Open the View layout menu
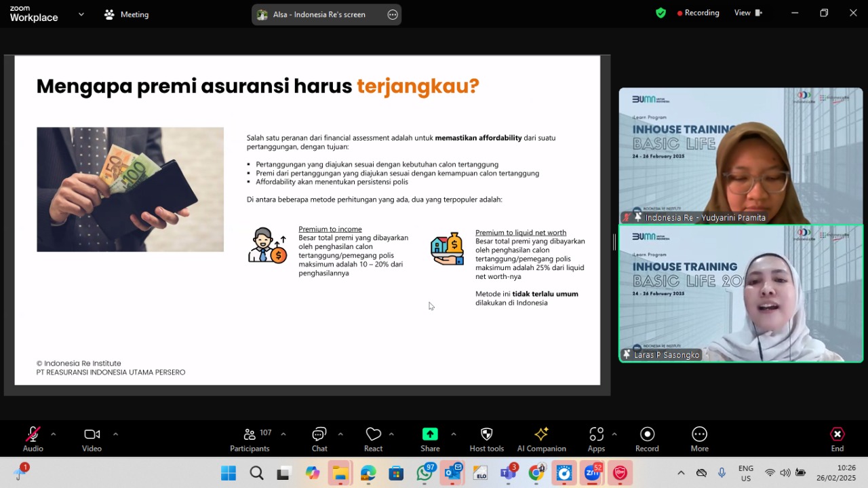 click(748, 12)
